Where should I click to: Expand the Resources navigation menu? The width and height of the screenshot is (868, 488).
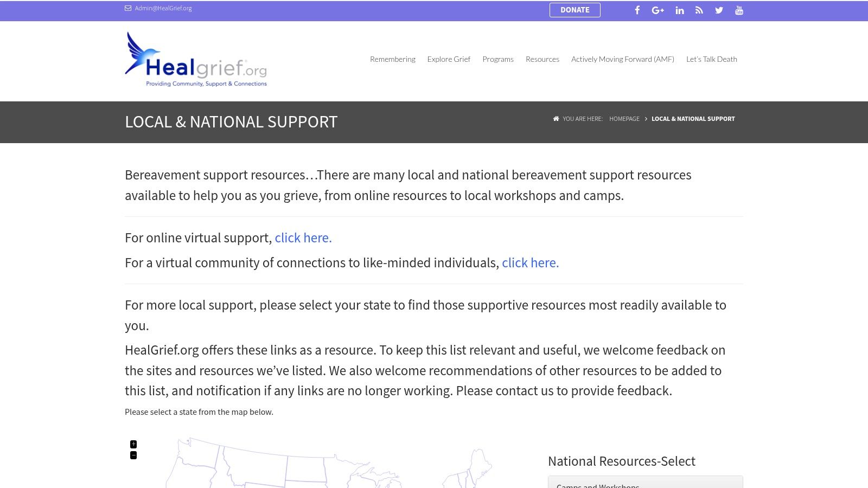tap(542, 59)
